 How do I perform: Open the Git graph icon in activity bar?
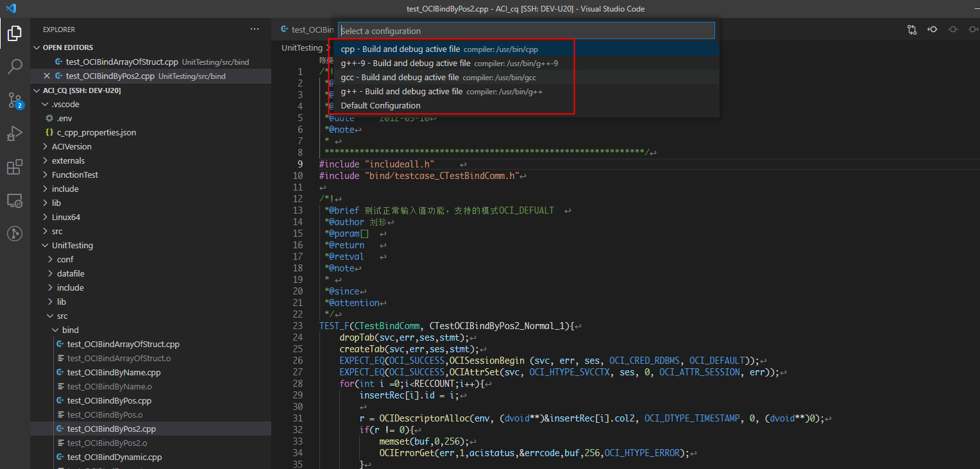pyautogui.click(x=15, y=234)
